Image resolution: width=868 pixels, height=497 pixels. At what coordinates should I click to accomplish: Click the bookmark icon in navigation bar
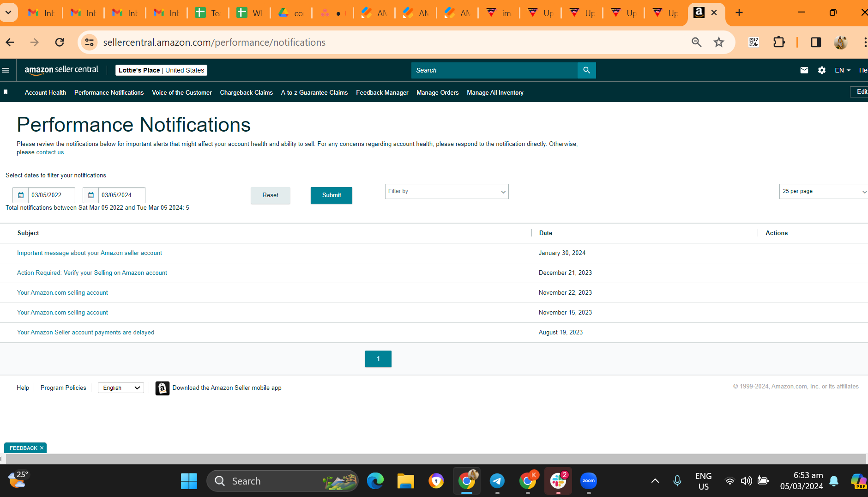click(6, 92)
